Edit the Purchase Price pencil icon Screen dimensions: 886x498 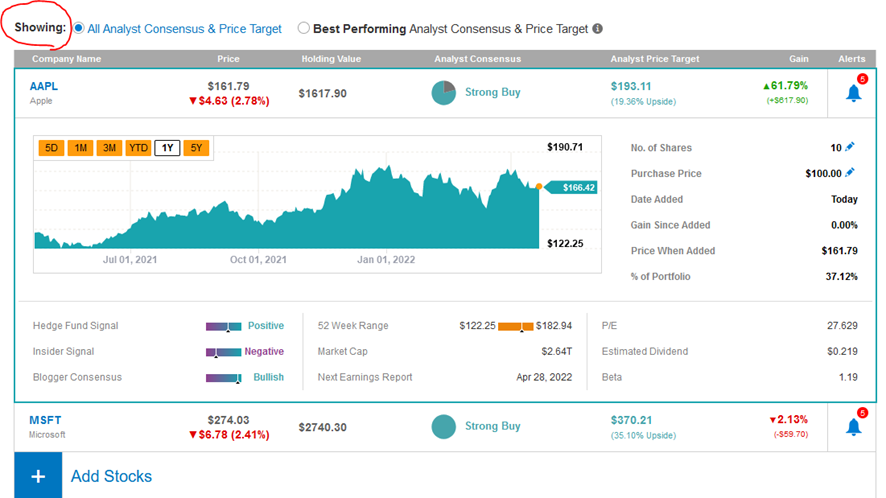tap(849, 173)
